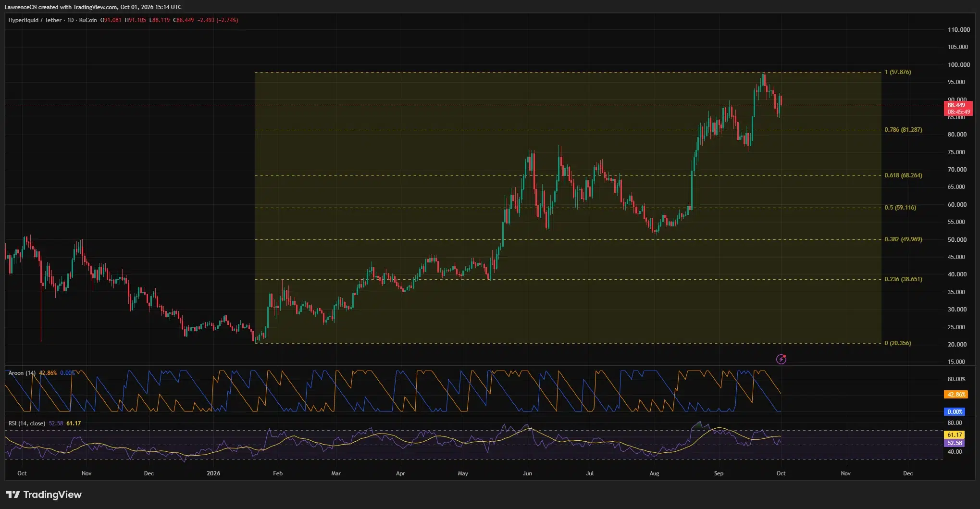Image resolution: width=980 pixels, height=509 pixels.
Task: Click the red current price label on price axis
Action: [x=958, y=109]
